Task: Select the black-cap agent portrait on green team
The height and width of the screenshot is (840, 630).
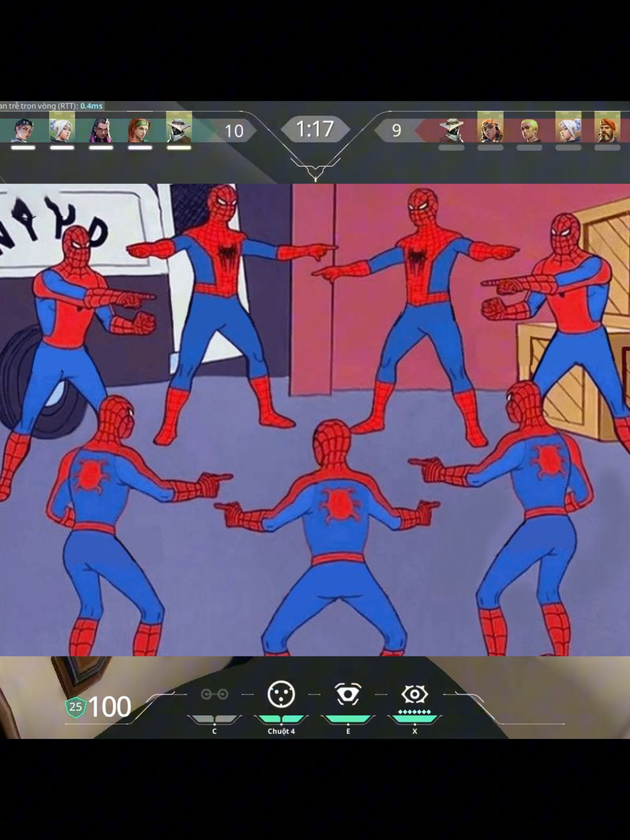Action: (23, 130)
